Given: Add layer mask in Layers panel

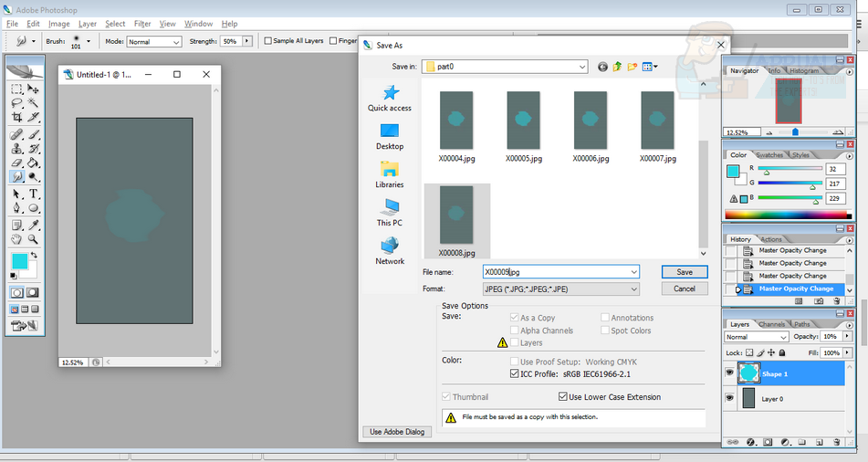Looking at the screenshot, I should 768,442.
